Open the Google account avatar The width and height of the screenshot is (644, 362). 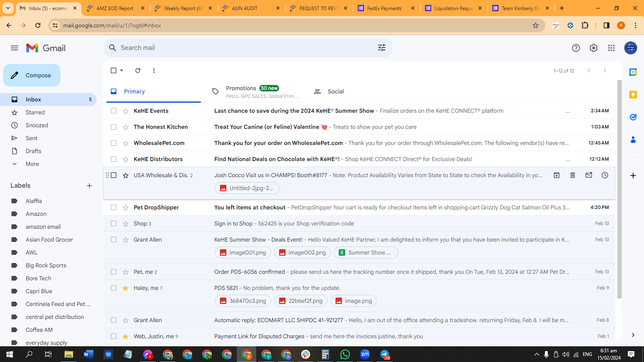tap(631, 48)
